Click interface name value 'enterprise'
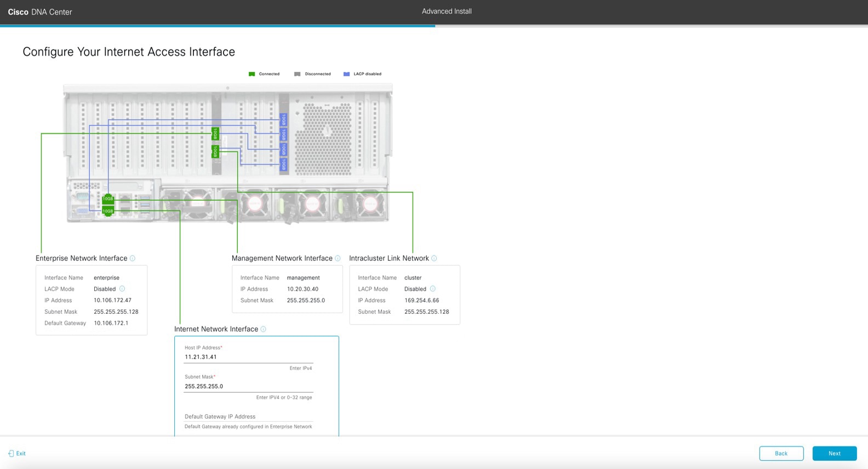Viewport: 868px width, 469px height. (106, 278)
